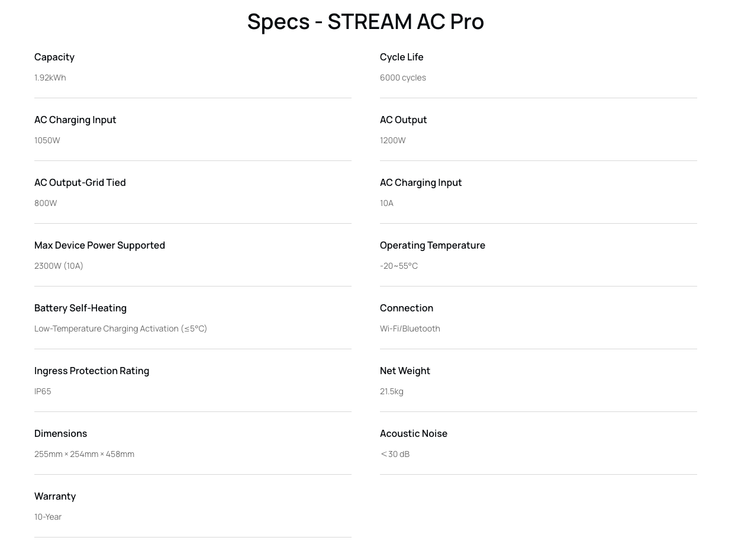Select the Capacity spec label
This screenshot has width=754, height=560.
tap(54, 57)
